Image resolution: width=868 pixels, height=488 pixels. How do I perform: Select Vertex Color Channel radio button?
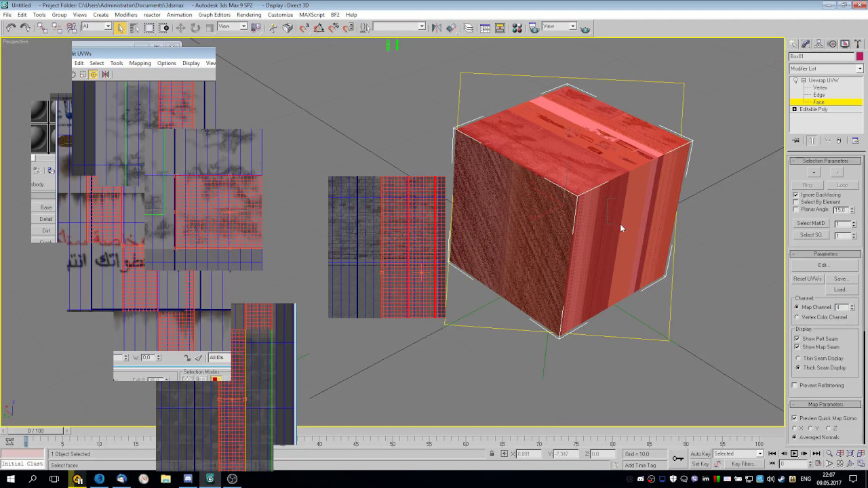click(x=796, y=317)
